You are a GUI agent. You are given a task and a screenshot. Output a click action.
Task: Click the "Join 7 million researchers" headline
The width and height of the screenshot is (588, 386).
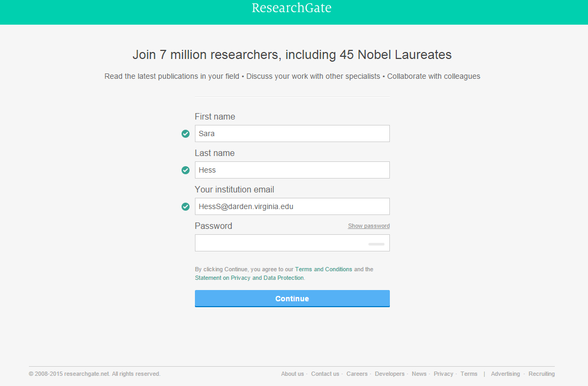point(292,55)
